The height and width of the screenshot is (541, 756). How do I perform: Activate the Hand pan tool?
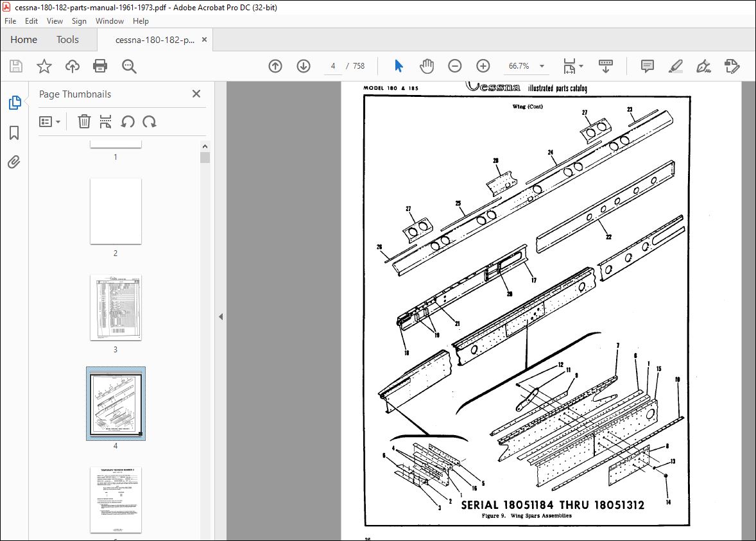[427, 66]
